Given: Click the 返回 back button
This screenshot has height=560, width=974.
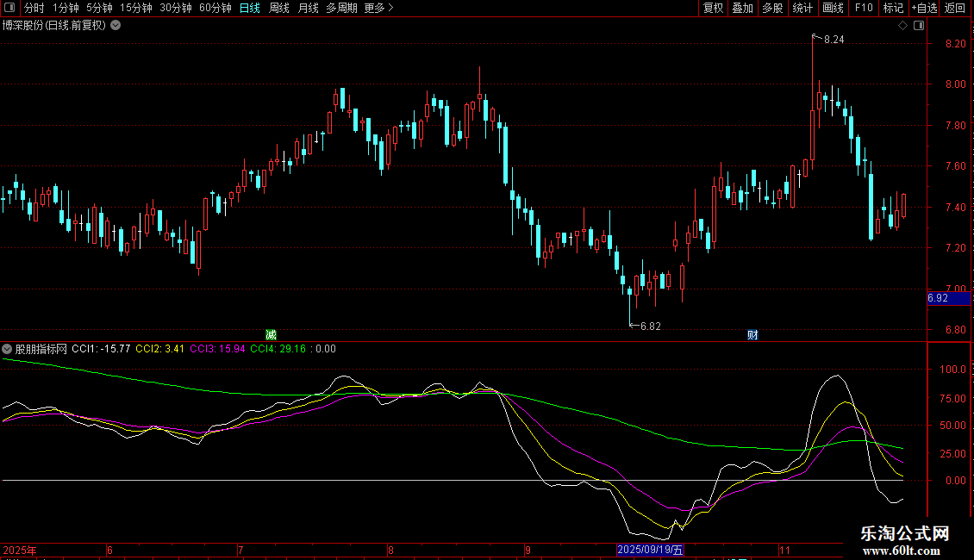Looking at the screenshot, I should click(x=955, y=8).
